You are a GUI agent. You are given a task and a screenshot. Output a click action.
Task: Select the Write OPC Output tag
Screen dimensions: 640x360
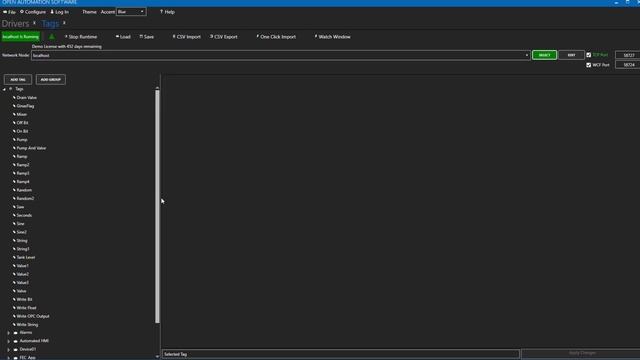tap(33, 316)
